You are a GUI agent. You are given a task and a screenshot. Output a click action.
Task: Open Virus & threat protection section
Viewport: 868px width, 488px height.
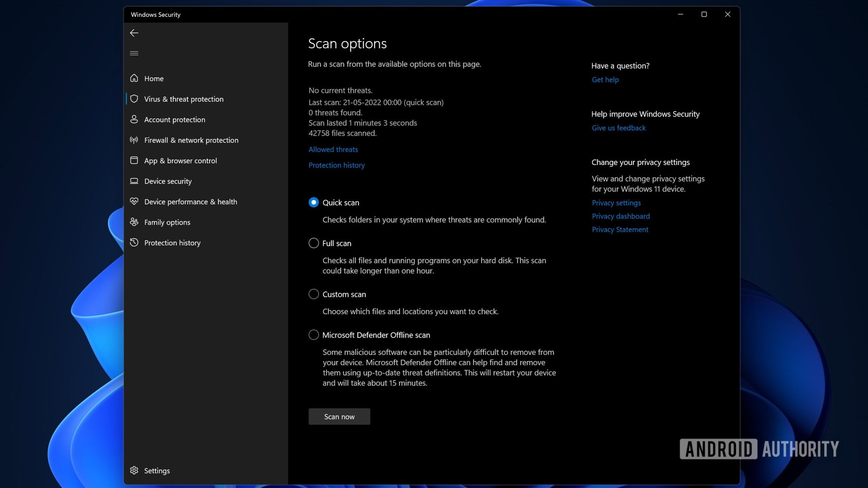184,99
